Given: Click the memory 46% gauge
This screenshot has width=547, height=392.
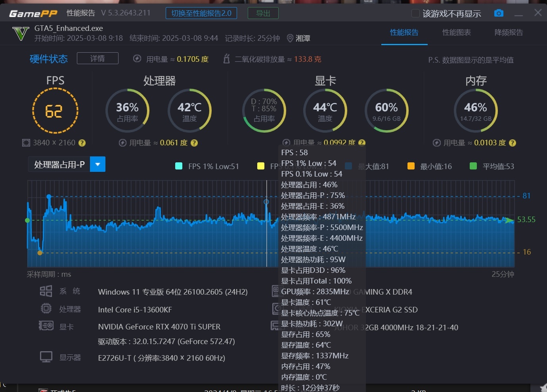Looking at the screenshot, I should click(476, 110).
